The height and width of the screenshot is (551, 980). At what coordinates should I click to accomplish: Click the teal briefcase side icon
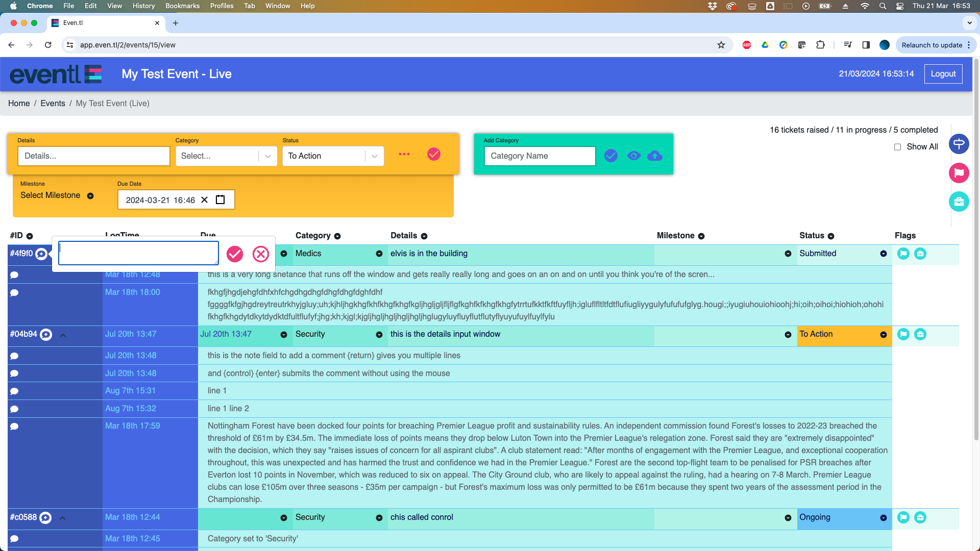point(959,202)
